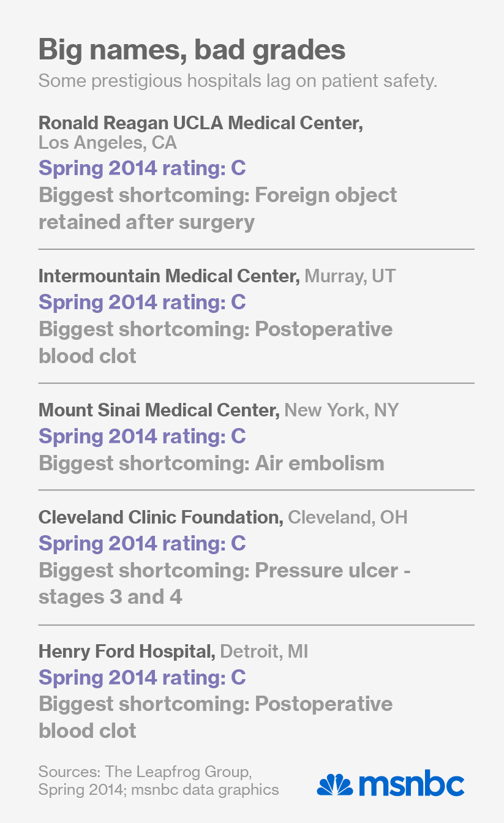
Task: Click the "Pressure ulcer" shortcoming text
Action: (x=224, y=583)
